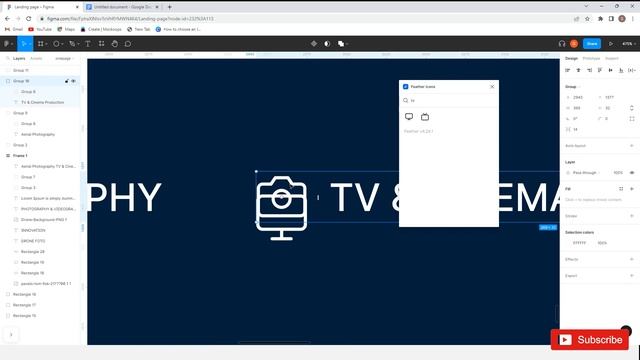This screenshot has height=360, width=640.
Task: Click the red Subscribe button
Action: 589,340
